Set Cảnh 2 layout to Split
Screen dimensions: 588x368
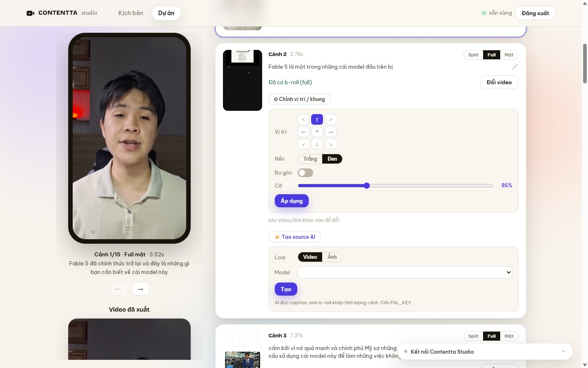tap(473, 55)
